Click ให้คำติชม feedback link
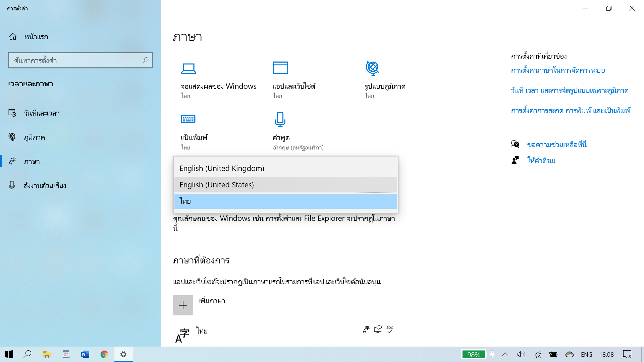The height and width of the screenshot is (362, 644). tap(541, 161)
